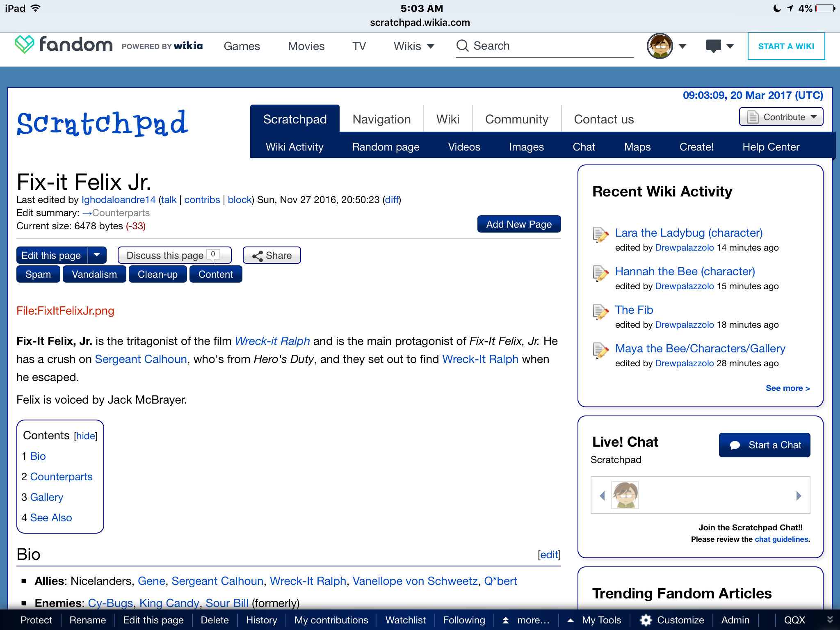Image resolution: width=840 pixels, height=630 pixels.
Task: Click edit icon beside Hannah the Bee
Action: (x=600, y=273)
